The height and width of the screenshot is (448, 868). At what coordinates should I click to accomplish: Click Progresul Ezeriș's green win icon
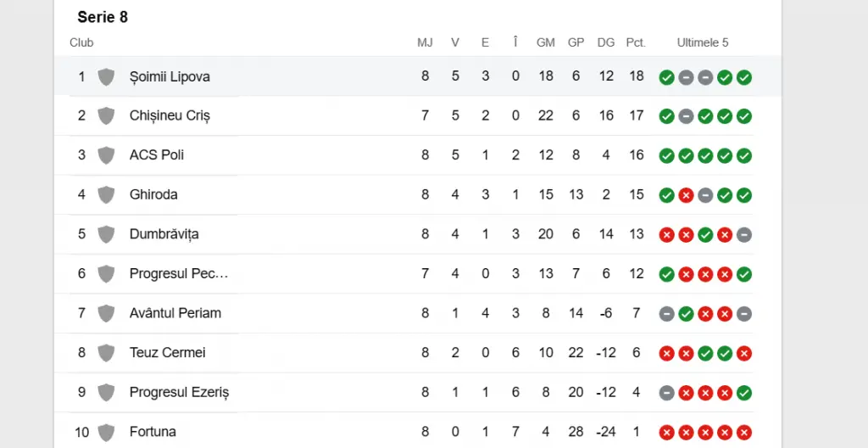(x=744, y=393)
